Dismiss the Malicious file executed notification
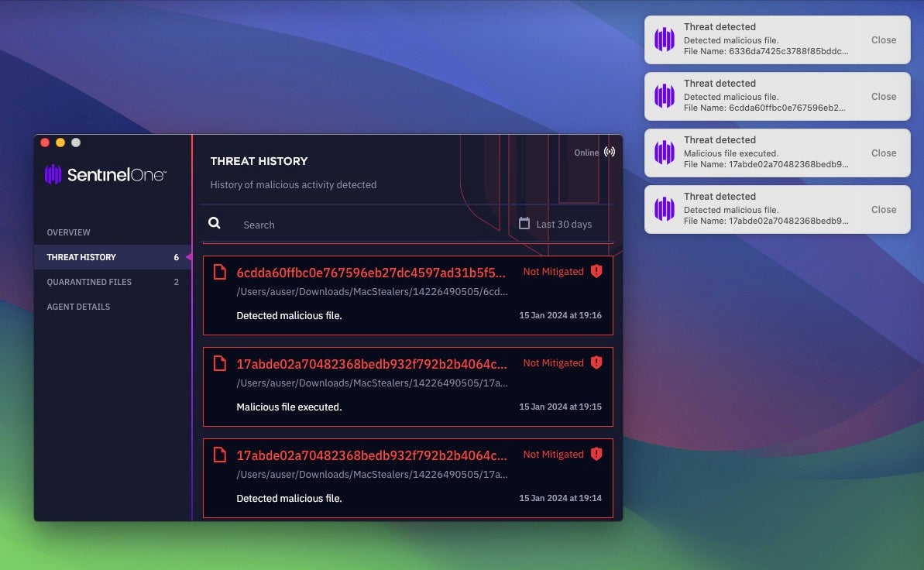This screenshot has height=570, width=924. pyautogui.click(x=883, y=153)
